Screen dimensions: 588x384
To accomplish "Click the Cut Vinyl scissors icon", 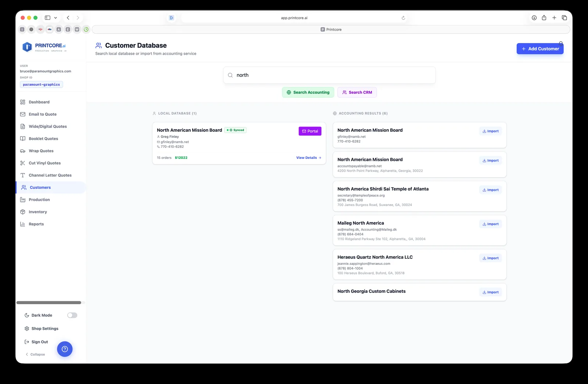I will tap(23, 163).
